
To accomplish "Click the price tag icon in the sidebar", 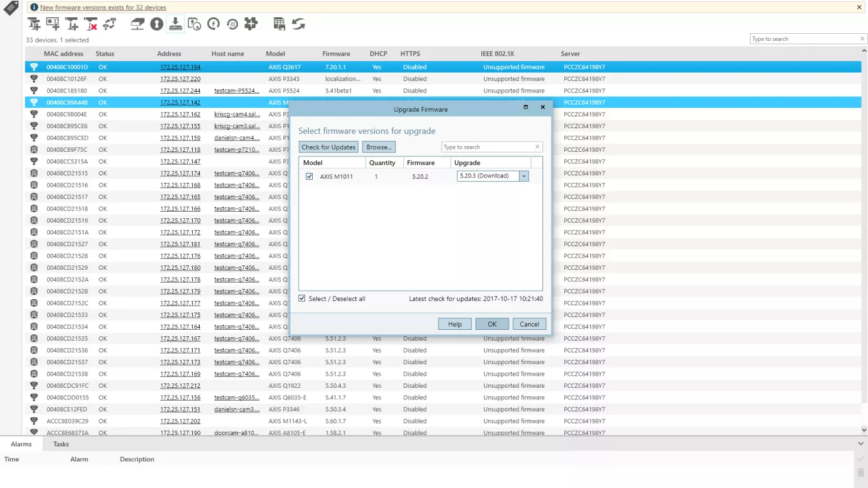I will point(11,9).
